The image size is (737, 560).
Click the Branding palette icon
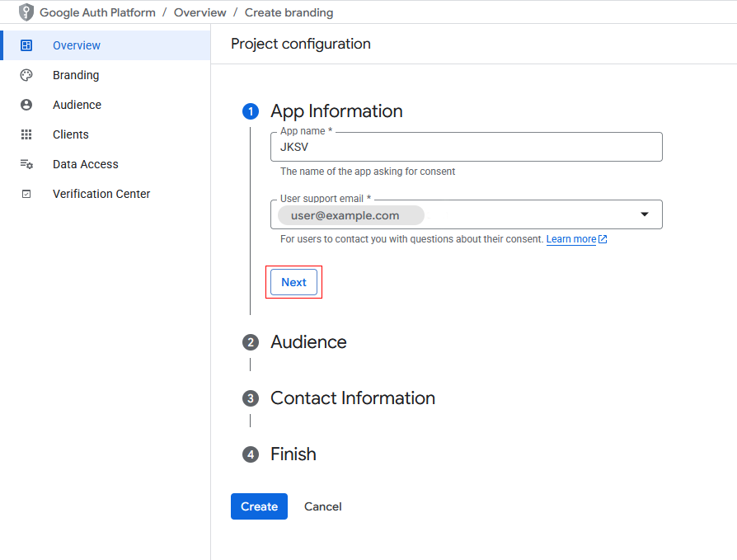point(26,75)
